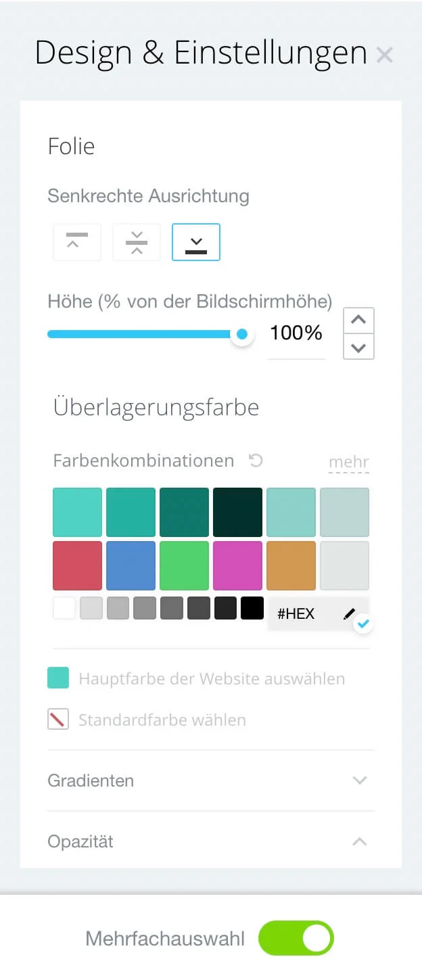Reset Farbenkombinationen with the refresh icon
Image resolution: width=422 pixels, height=980 pixels.
tap(256, 461)
